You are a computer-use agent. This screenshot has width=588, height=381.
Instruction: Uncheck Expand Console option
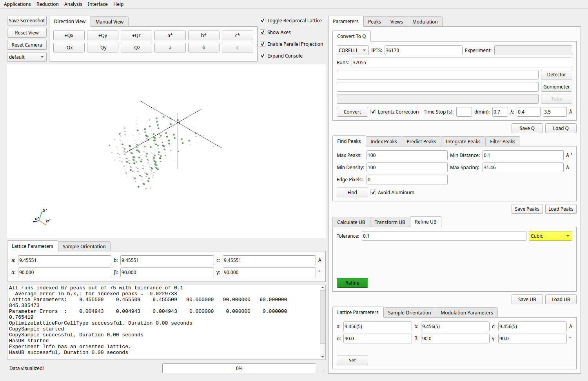pyautogui.click(x=263, y=56)
